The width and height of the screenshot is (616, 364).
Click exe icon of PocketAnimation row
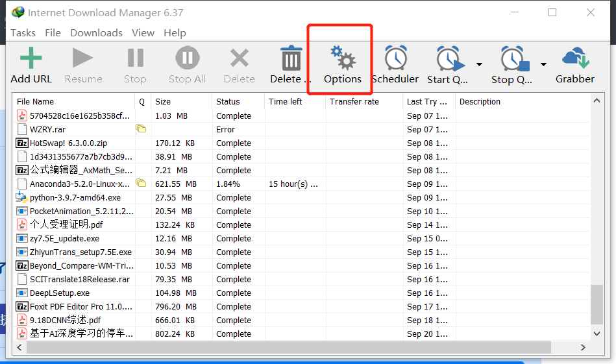(22, 212)
